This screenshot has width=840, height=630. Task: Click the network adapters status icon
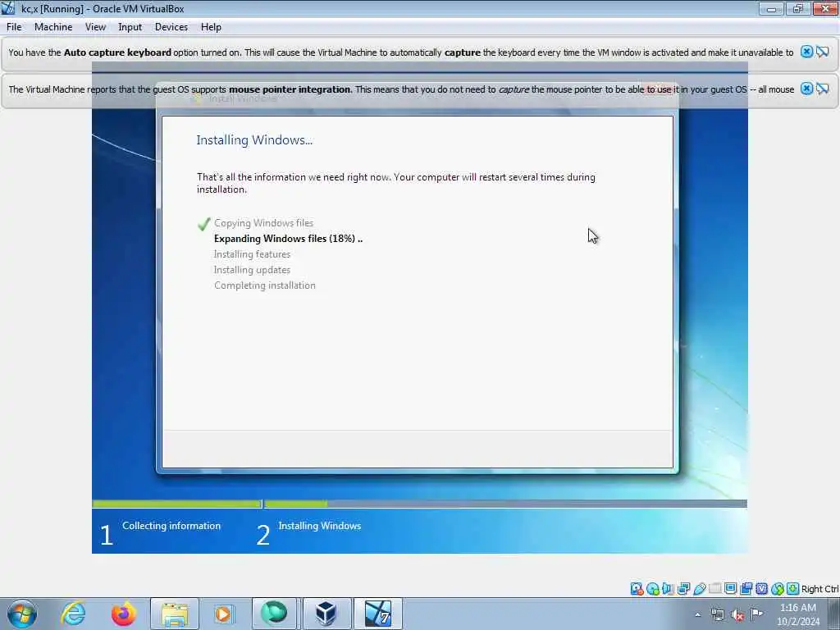point(683,589)
